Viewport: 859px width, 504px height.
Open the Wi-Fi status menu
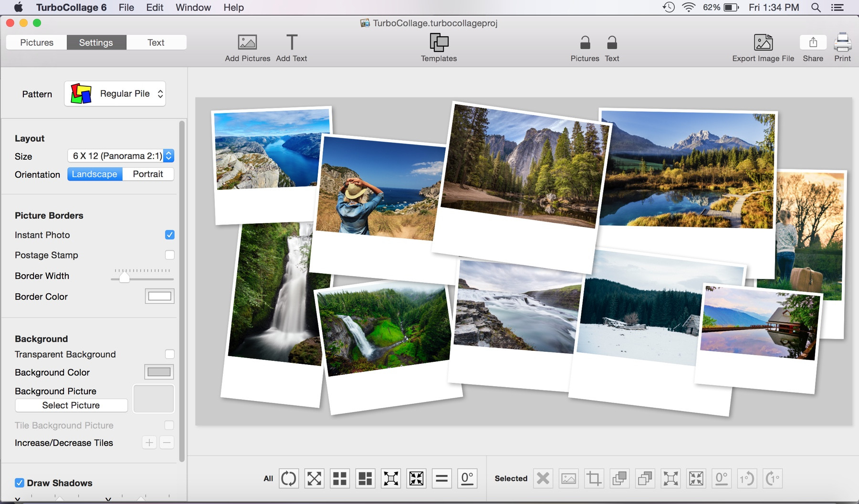click(689, 7)
